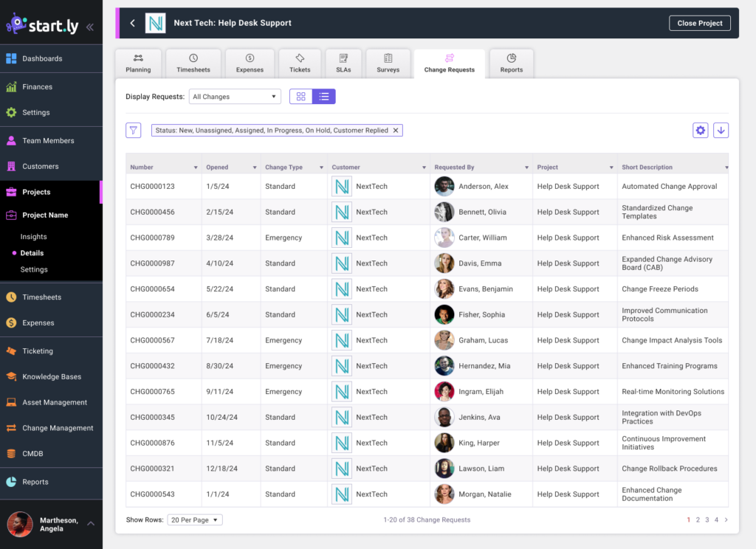756x549 pixels.
Task: Open the table settings gear icon
Action: pyautogui.click(x=700, y=130)
